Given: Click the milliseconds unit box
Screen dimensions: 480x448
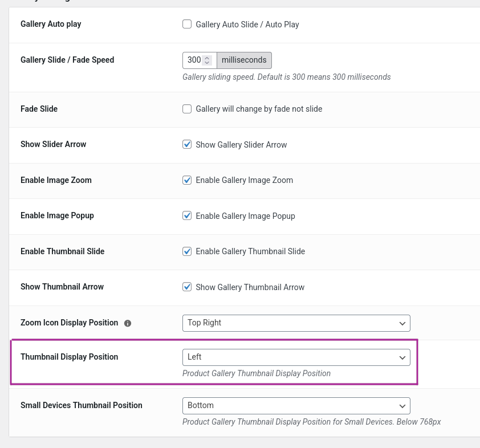Looking at the screenshot, I should (x=244, y=60).
